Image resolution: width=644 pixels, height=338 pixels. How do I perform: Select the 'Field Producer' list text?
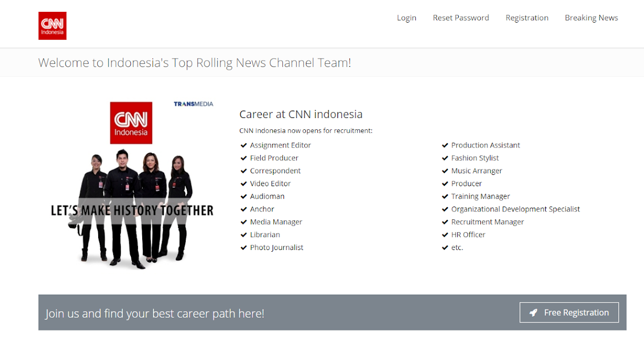point(274,158)
